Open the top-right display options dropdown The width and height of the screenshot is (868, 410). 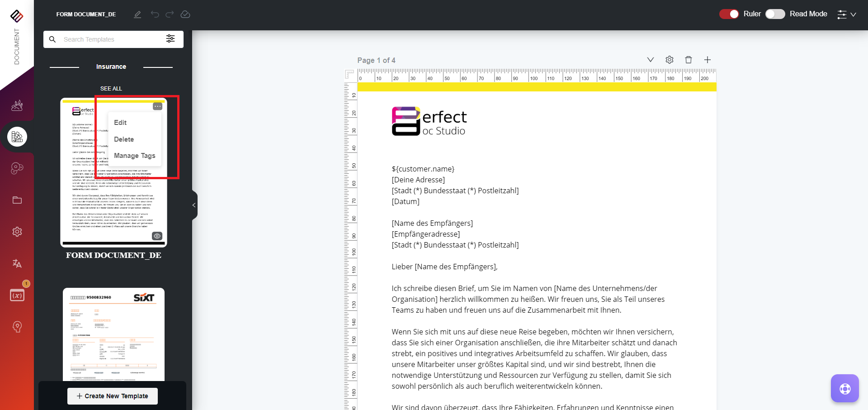pyautogui.click(x=847, y=14)
